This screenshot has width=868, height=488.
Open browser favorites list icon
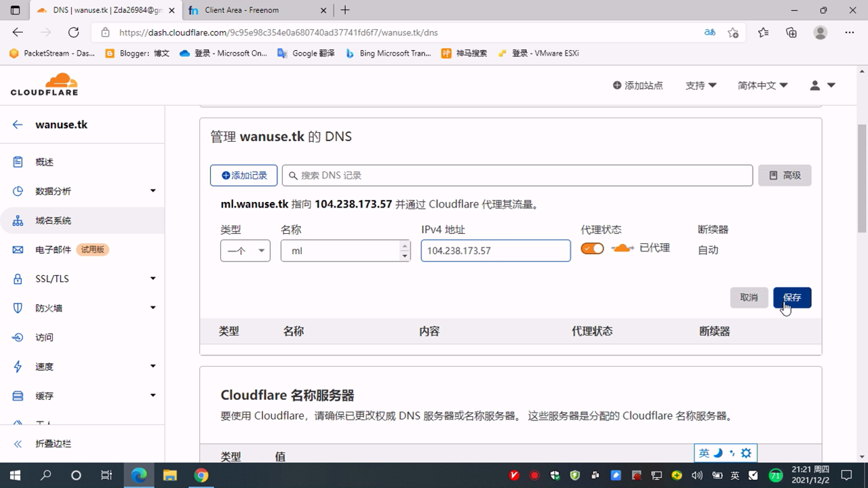(764, 33)
